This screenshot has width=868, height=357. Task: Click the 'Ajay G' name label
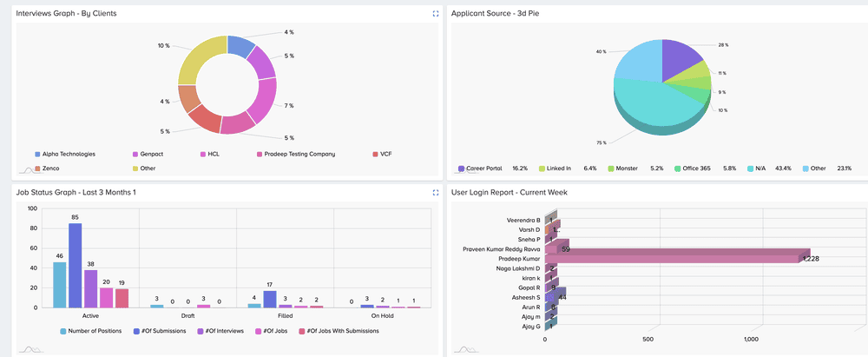pyautogui.click(x=531, y=326)
